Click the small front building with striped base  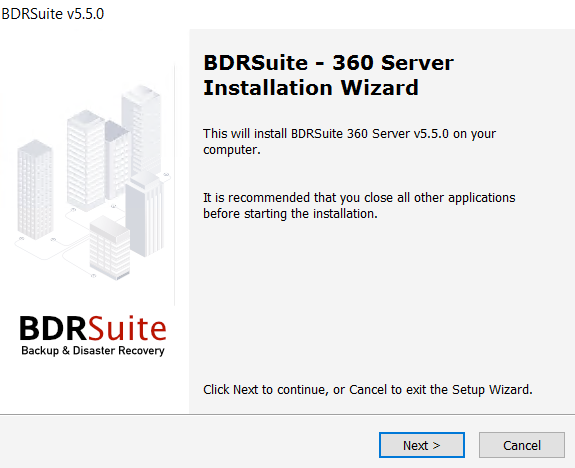pyautogui.click(x=110, y=248)
